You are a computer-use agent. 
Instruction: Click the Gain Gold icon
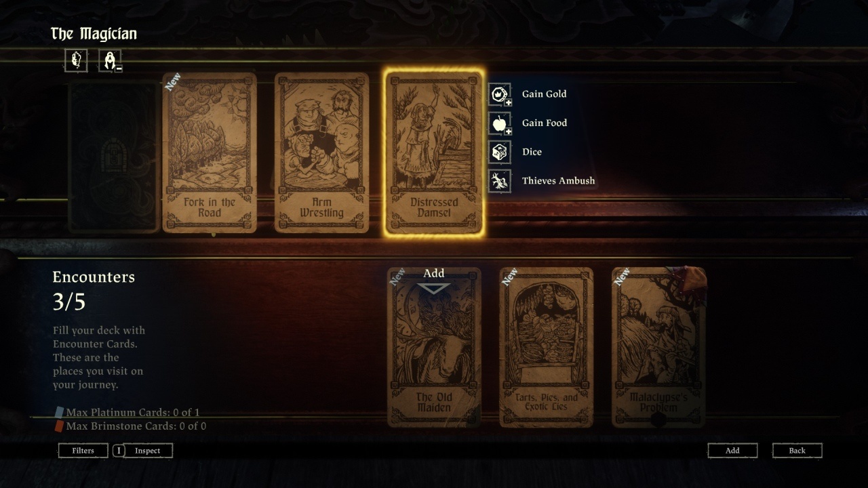click(500, 94)
